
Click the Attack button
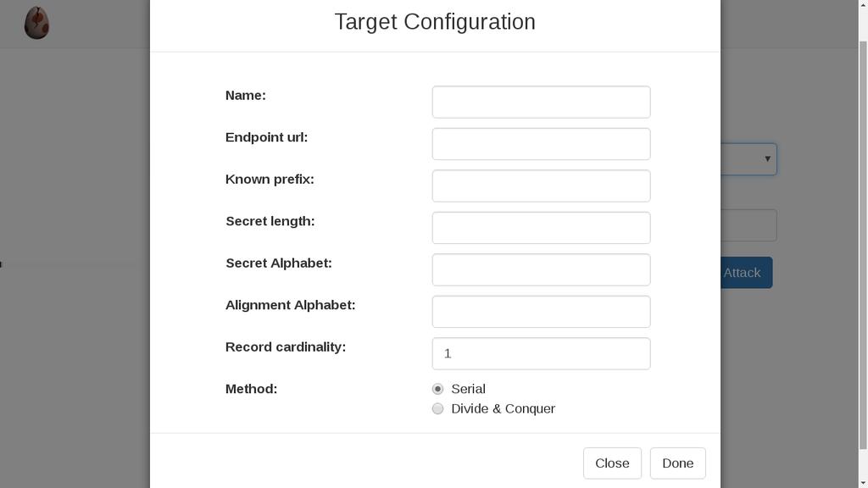[x=746, y=273]
